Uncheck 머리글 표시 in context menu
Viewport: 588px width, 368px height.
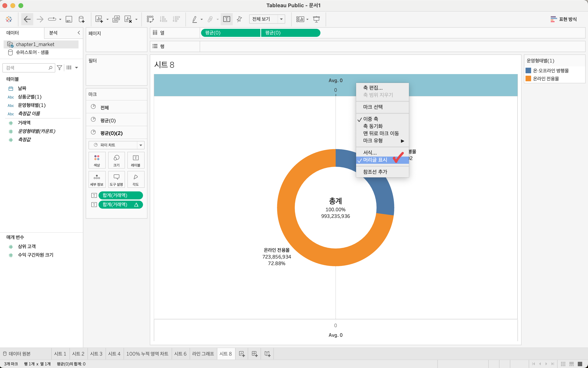(x=375, y=160)
